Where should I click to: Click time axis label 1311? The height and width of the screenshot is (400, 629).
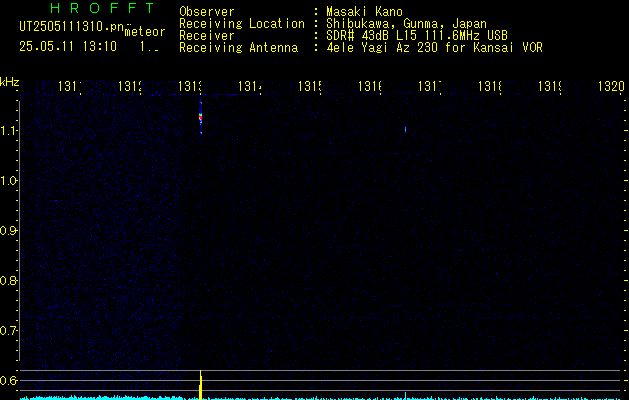pos(70,86)
